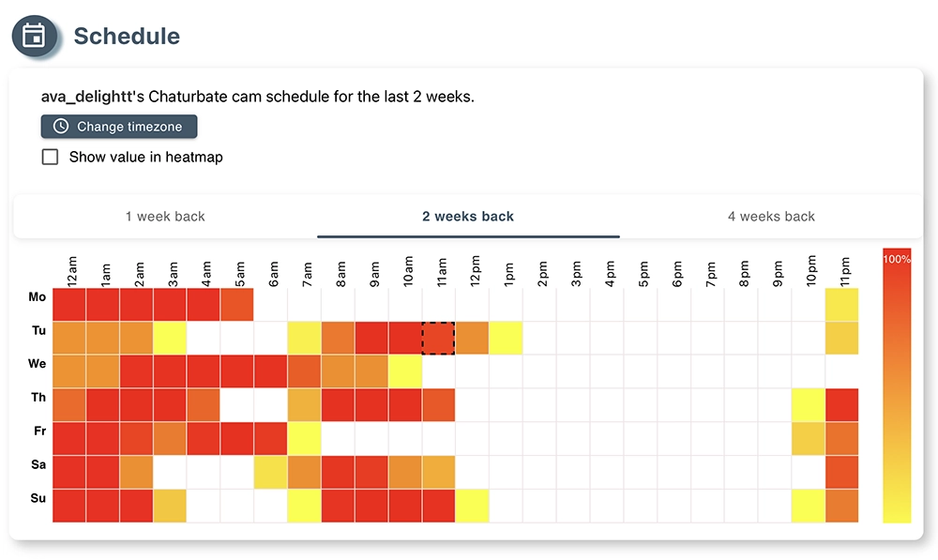Click the Tuesday 1pm yellow cell
The image size is (938, 560).
point(506,338)
